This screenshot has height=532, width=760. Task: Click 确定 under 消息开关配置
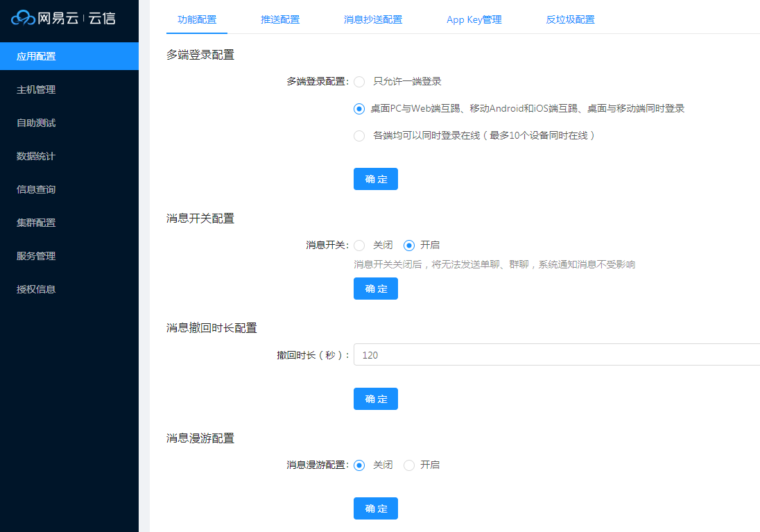[375, 289]
